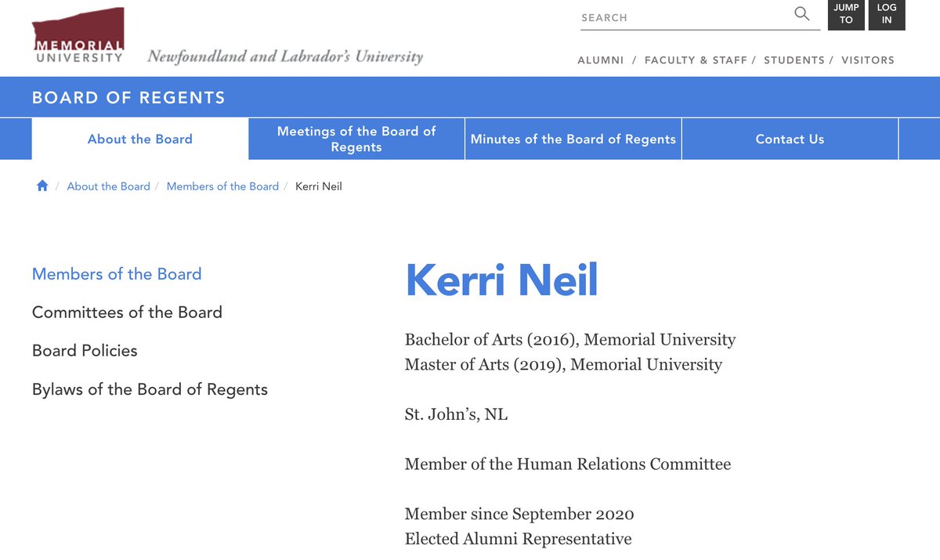This screenshot has height=560, width=940.
Task: Open Bylaws of the Board of Regents
Action: (150, 389)
